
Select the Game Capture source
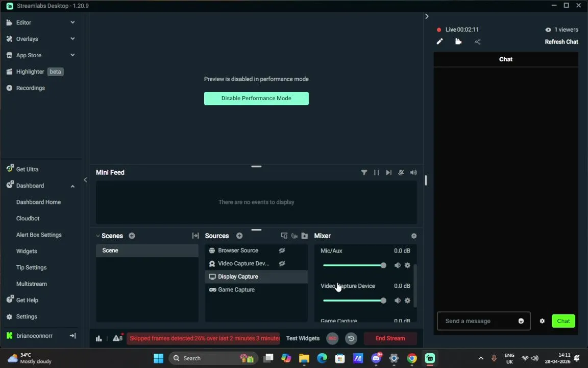pyautogui.click(x=256, y=290)
